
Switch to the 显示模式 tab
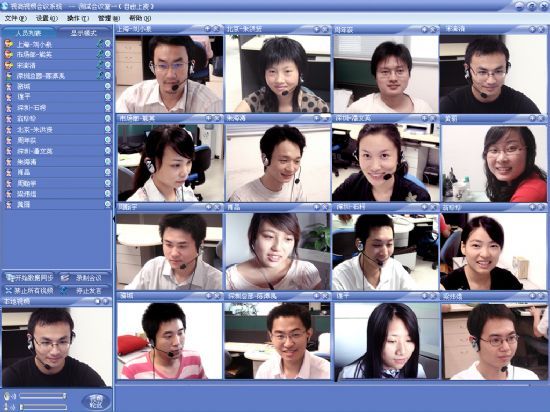pyautogui.click(x=83, y=33)
